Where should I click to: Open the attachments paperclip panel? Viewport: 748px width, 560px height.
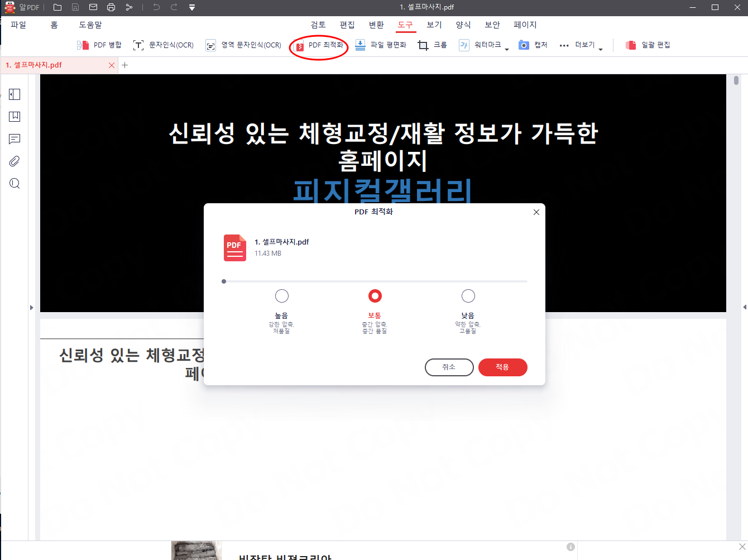15,161
